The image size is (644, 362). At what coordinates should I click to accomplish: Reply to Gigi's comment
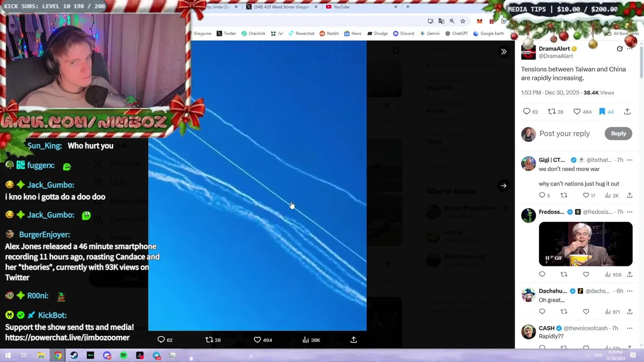(x=544, y=196)
